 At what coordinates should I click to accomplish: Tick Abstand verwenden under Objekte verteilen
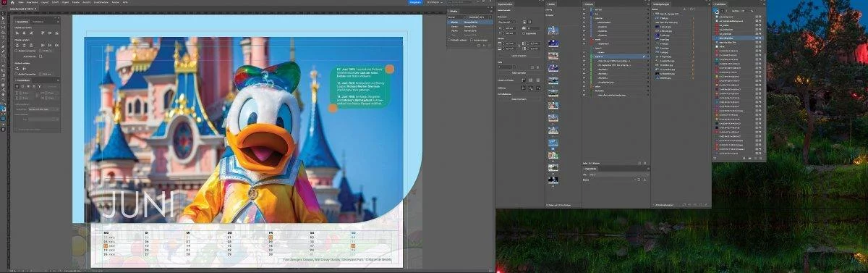click(x=16, y=51)
